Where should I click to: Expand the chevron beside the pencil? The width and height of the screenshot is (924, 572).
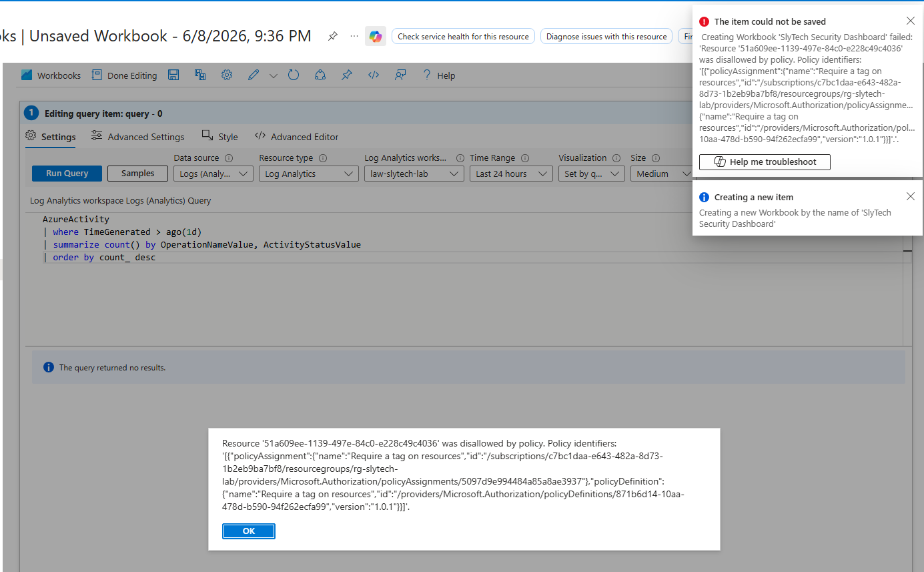(x=273, y=75)
